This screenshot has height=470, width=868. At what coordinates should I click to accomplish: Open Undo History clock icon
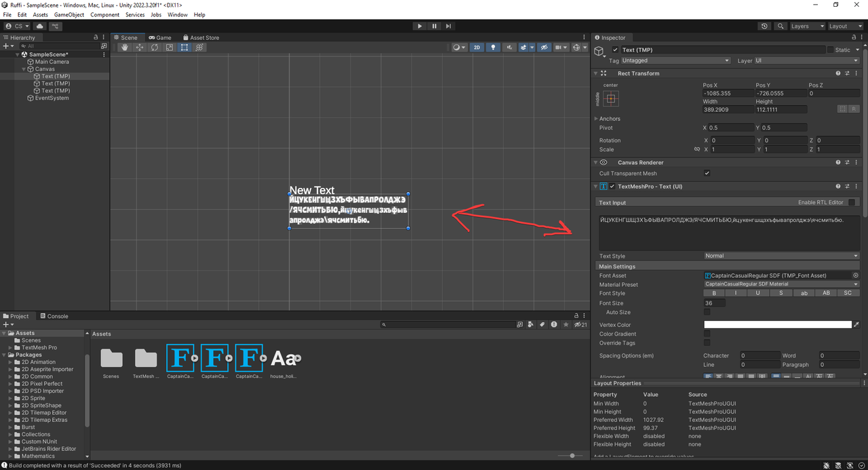click(x=764, y=26)
